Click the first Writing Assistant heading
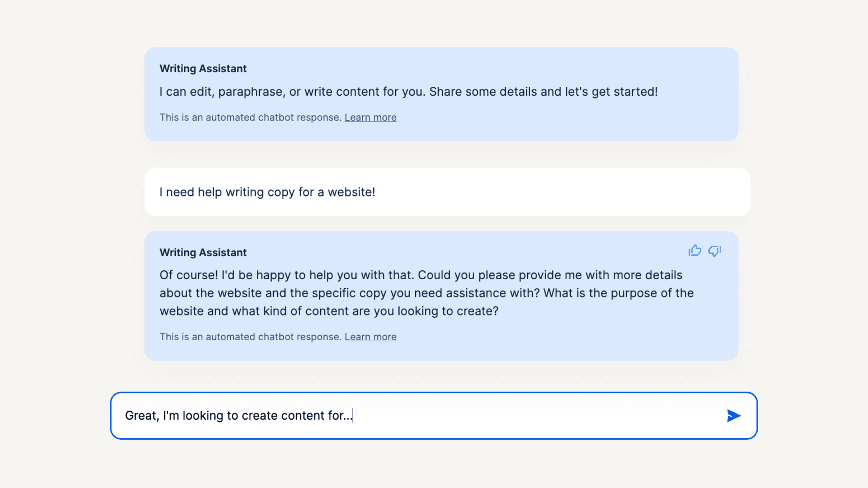The image size is (868, 488). [203, 69]
